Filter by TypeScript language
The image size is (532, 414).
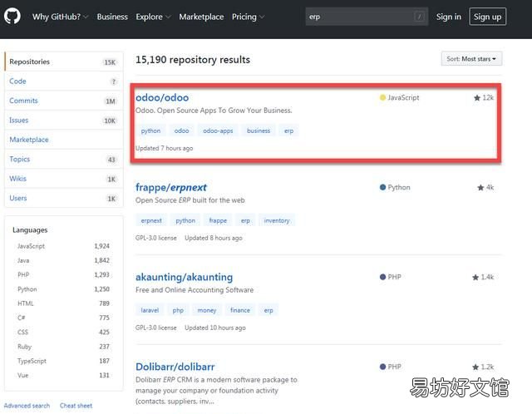coord(63,361)
